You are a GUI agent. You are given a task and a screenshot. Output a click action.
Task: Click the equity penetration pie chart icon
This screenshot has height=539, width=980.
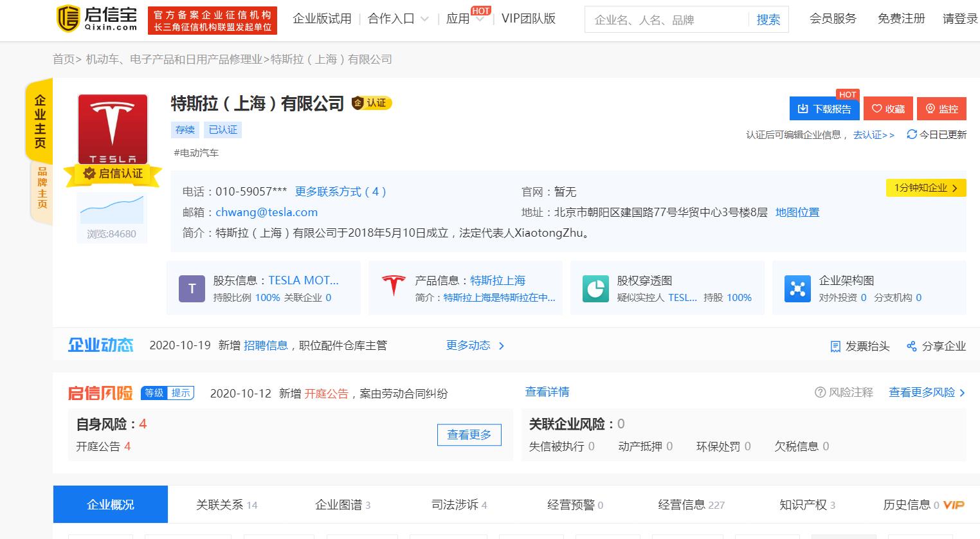tap(595, 289)
